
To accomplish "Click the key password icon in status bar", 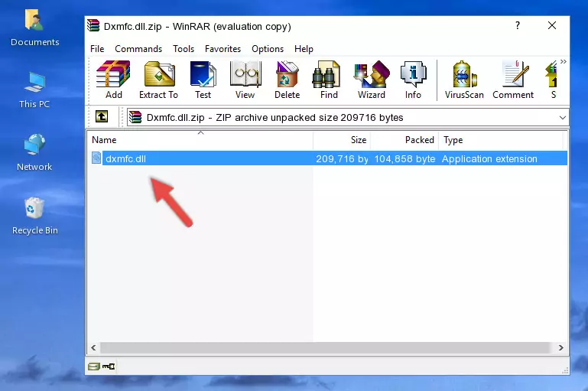I will [109, 367].
